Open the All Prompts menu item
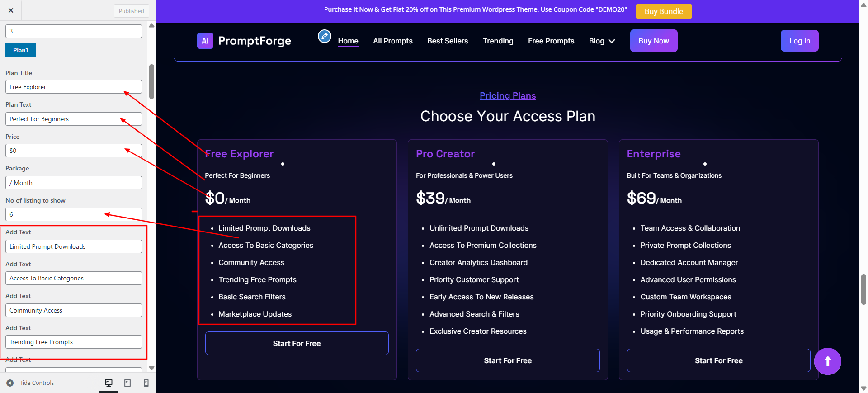This screenshot has width=868, height=393. (x=393, y=41)
